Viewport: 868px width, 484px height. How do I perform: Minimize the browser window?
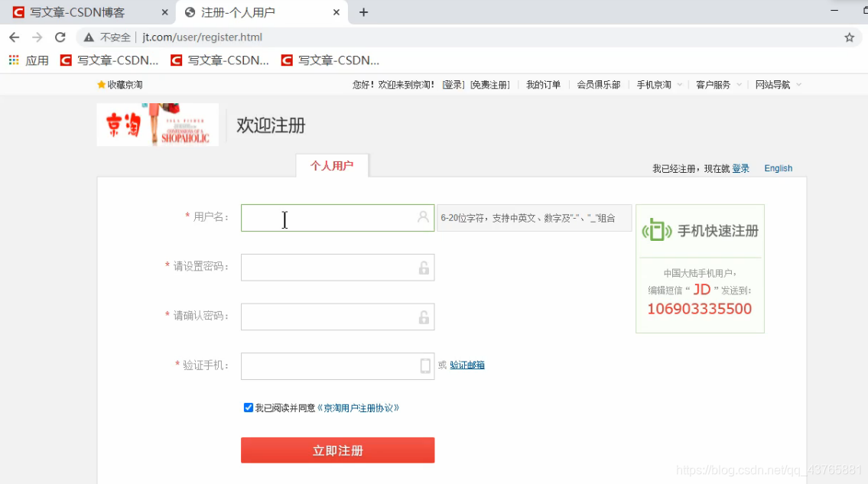(x=834, y=11)
